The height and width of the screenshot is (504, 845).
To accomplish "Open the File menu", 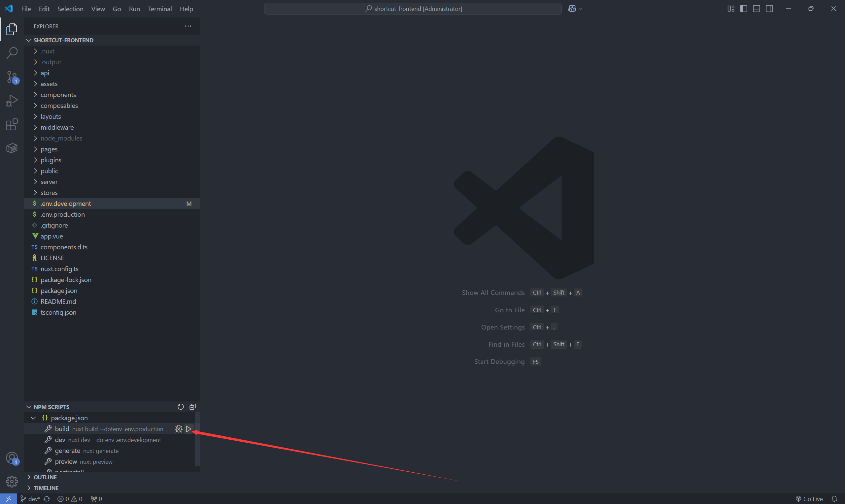I will [x=26, y=9].
